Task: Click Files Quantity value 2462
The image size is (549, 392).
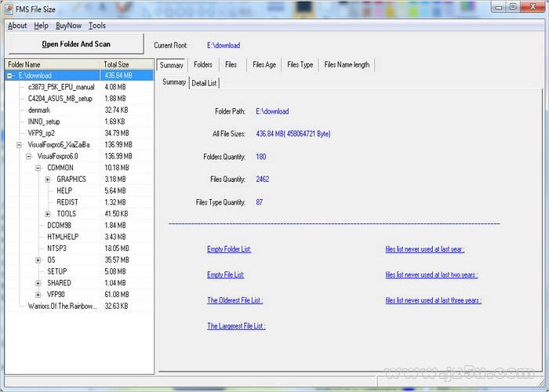Action: tap(263, 180)
